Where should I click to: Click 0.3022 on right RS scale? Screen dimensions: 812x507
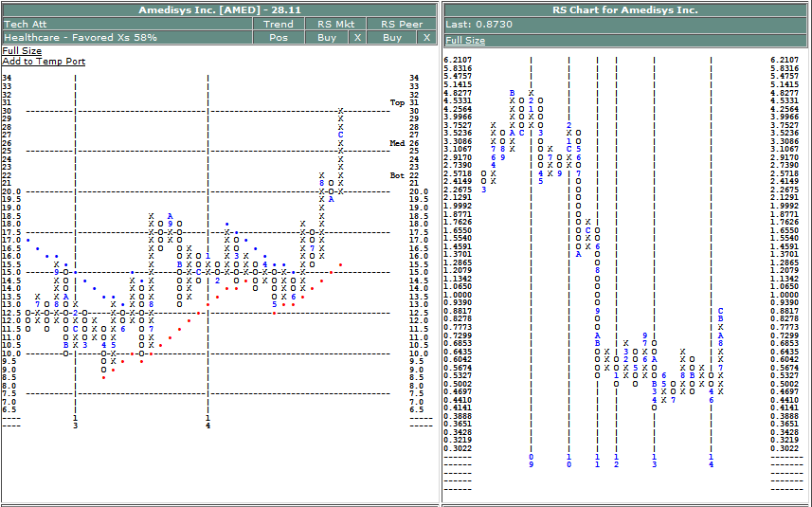point(785,448)
